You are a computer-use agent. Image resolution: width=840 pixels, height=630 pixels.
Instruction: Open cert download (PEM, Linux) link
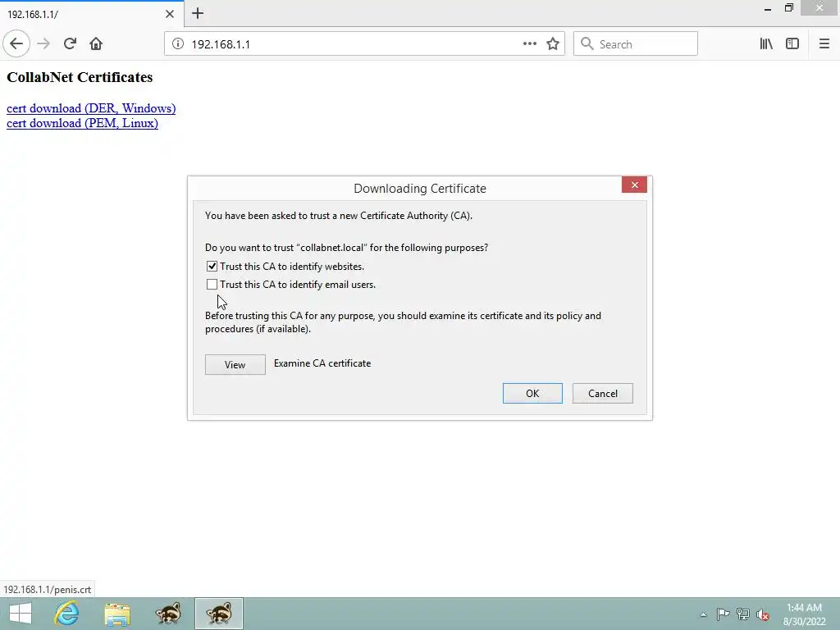[82, 123]
